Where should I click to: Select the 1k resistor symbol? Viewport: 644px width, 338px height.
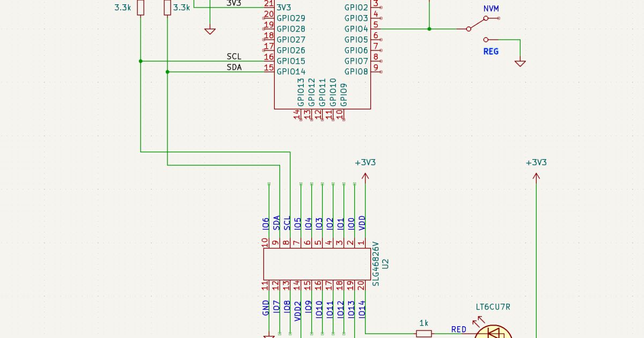coord(424,334)
